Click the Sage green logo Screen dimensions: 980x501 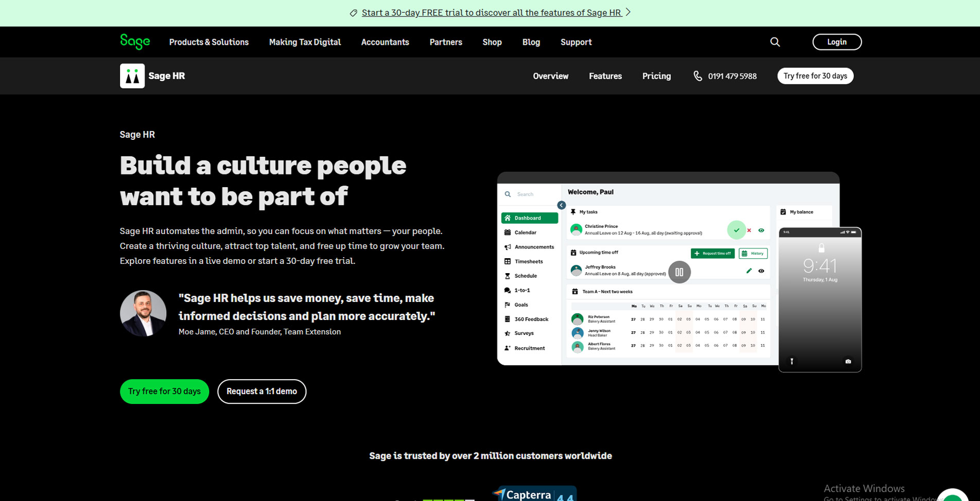(x=135, y=42)
